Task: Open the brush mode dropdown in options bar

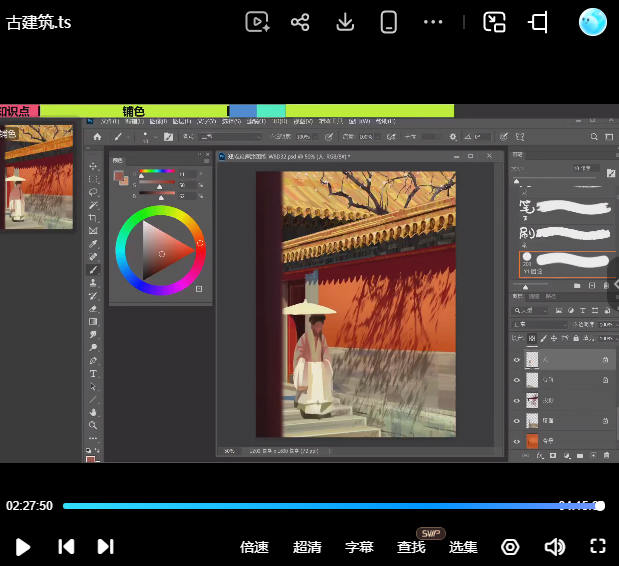Action: 231,137
